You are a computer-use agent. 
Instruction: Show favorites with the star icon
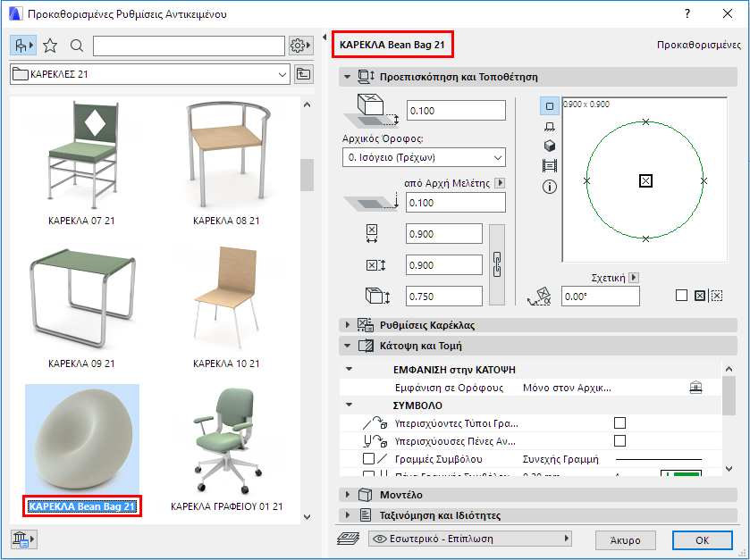coord(50,46)
